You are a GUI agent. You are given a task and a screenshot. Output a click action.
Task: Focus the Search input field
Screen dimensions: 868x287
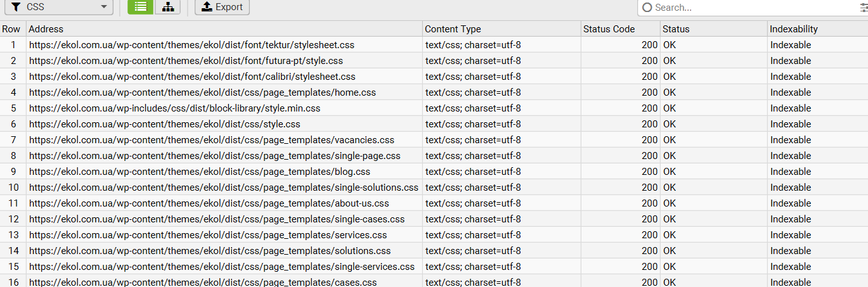[755, 8]
